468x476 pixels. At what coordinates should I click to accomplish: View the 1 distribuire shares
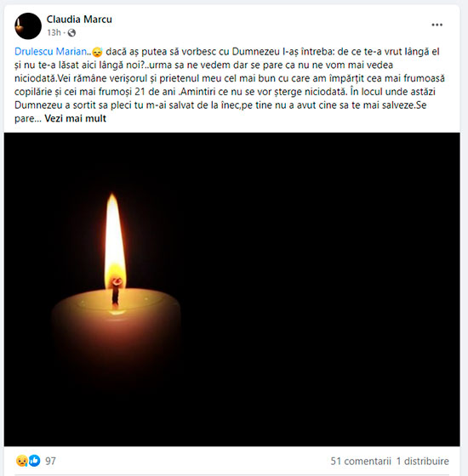[x=422, y=461]
